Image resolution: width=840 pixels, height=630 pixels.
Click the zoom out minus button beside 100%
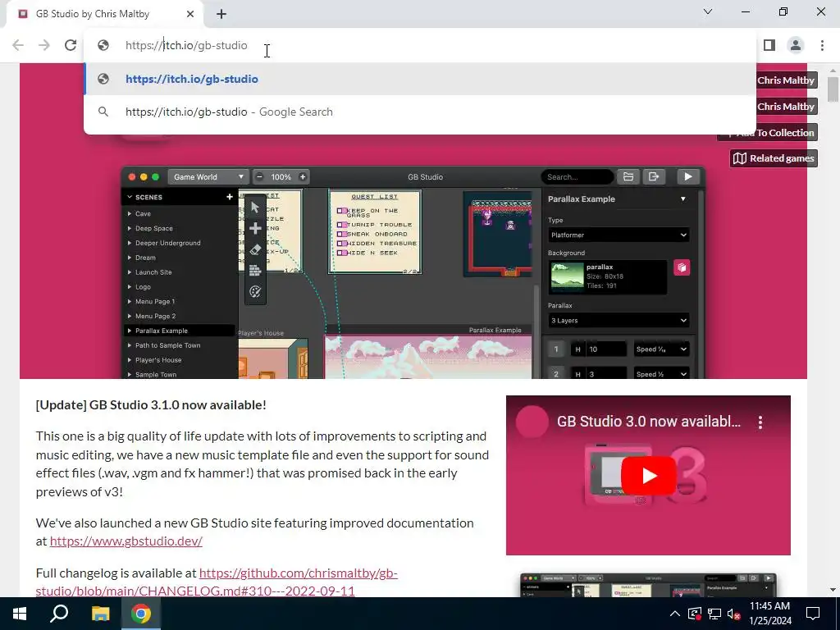260,177
